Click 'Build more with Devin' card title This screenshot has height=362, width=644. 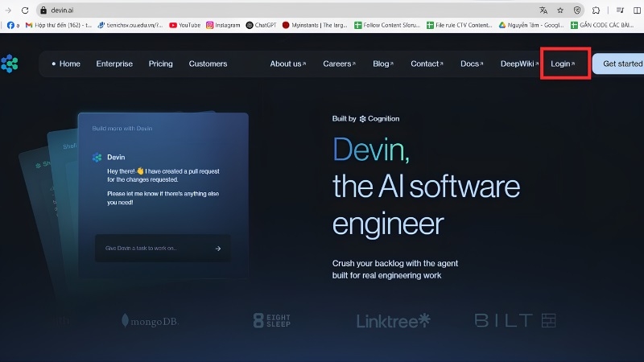[122, 129]
